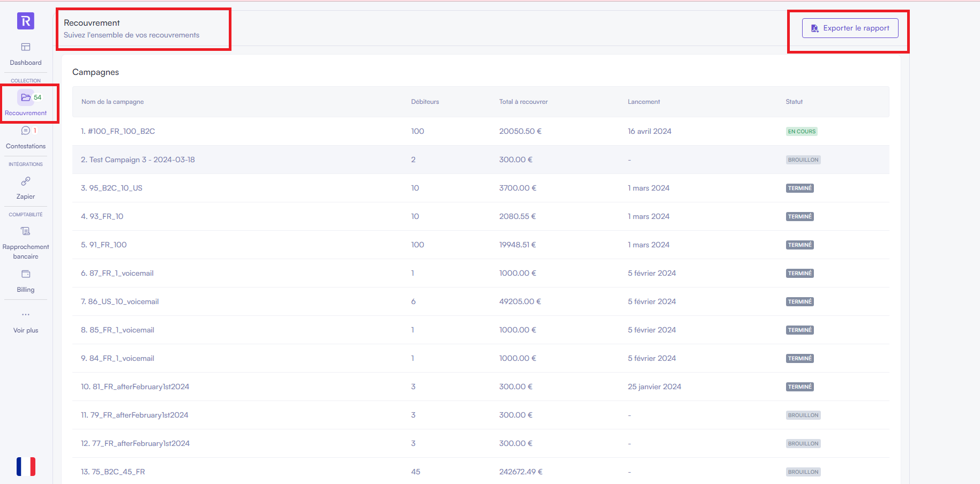Click Exporter le rapport button
Screen dimensions: 980x484
850,28
